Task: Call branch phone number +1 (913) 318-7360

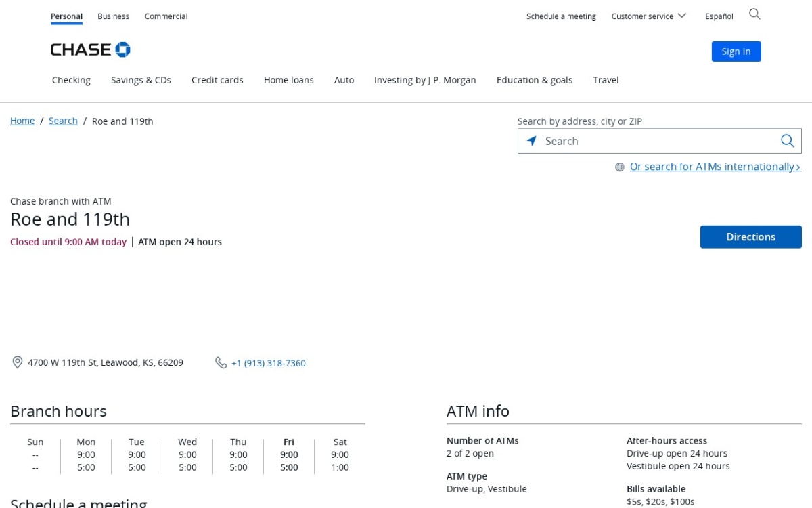Action: tap(269, 363)
